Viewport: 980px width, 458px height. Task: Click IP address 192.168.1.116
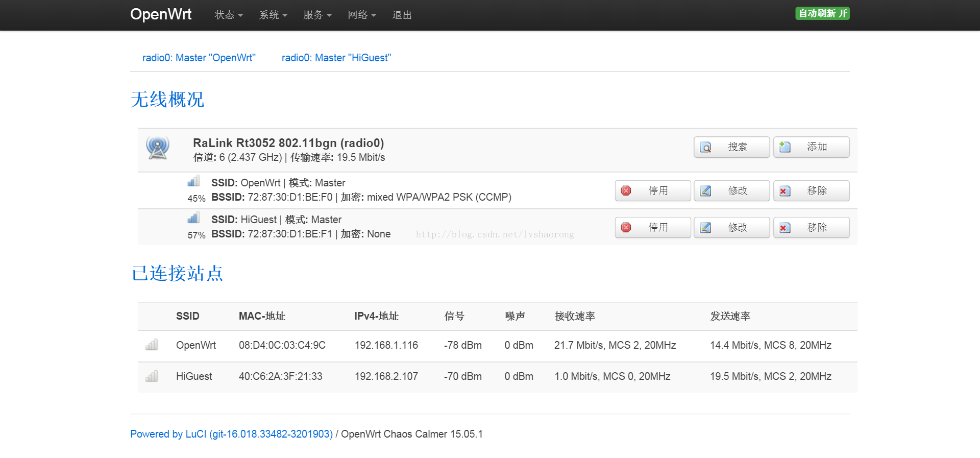pos(386,345)
